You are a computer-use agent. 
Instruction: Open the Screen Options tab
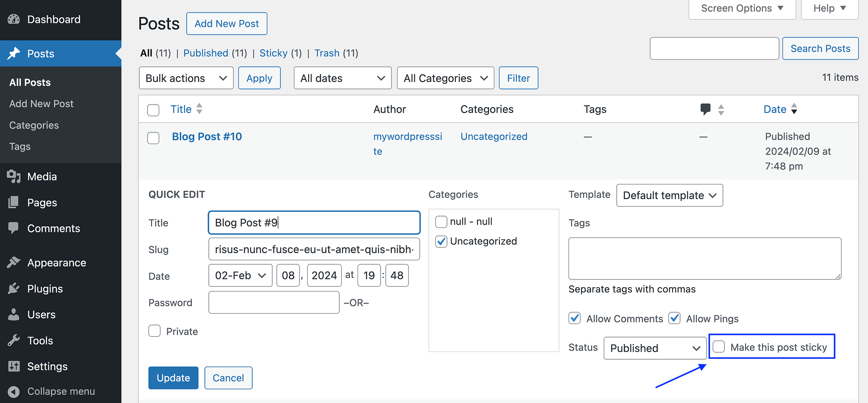pos(742,9)
